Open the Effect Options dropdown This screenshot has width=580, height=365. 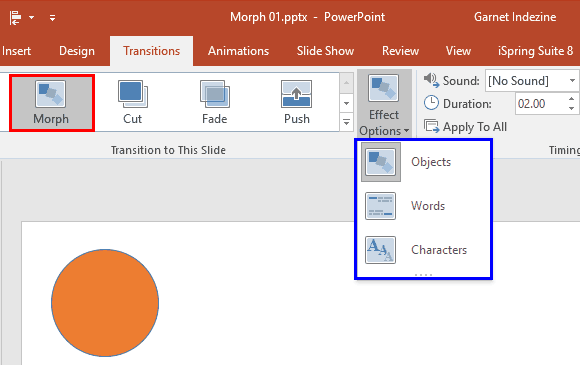(384, 104)
